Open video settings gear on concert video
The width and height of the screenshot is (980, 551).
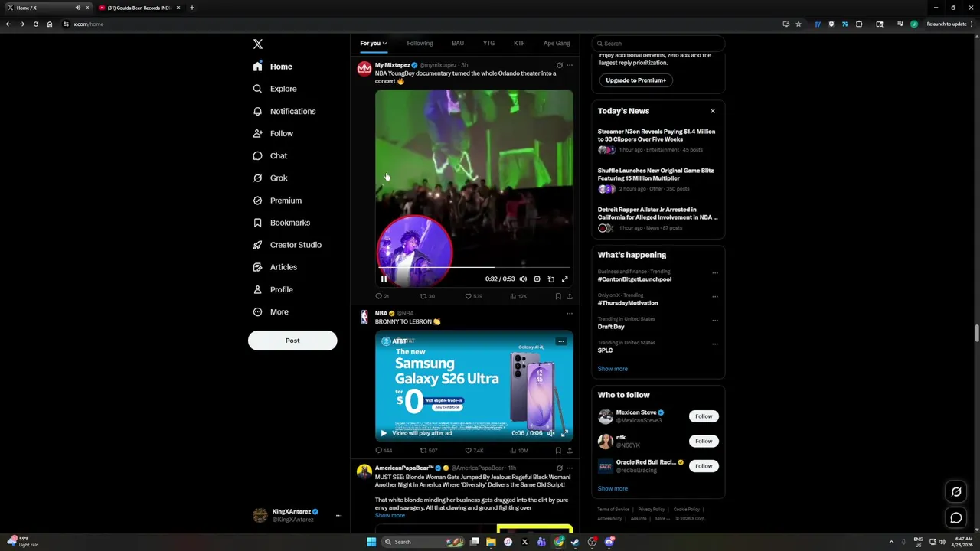[537, 279]
